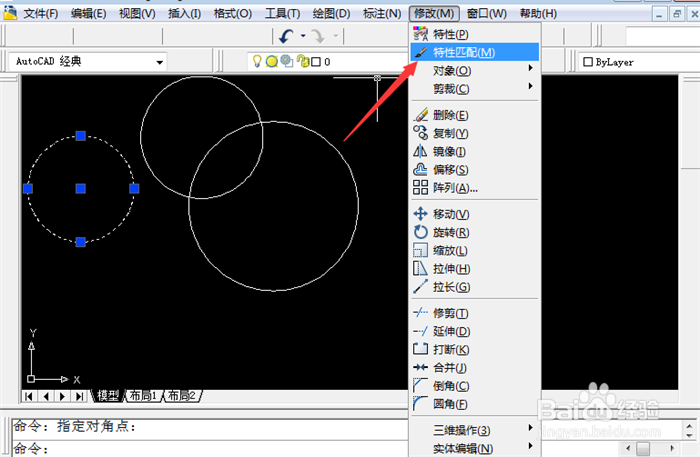Screen dimensions: 700x457
Task: Click the Properties palette icon in Modify menu
Action: [x=420, y=34]
